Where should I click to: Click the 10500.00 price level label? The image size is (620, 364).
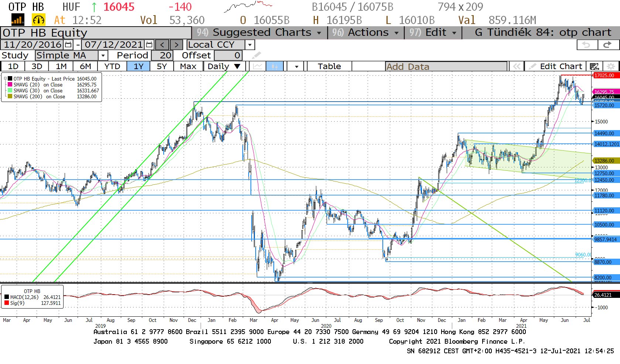[606, 225]
